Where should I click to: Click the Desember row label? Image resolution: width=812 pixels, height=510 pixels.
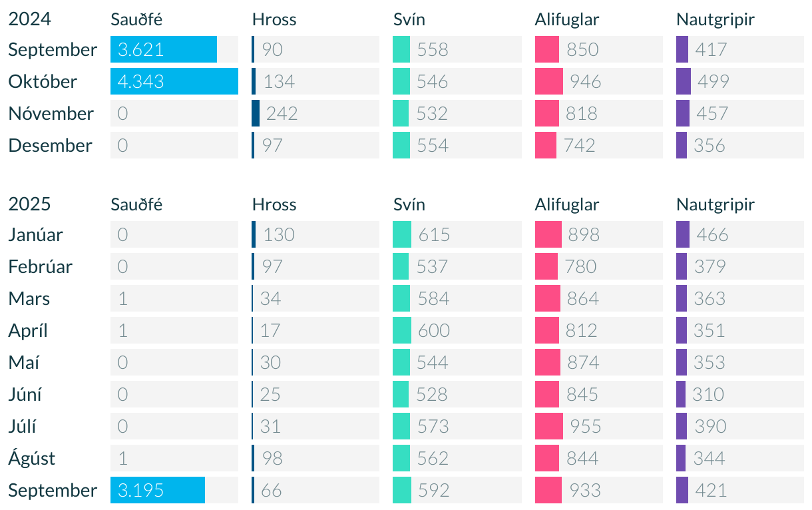(51, 145)
